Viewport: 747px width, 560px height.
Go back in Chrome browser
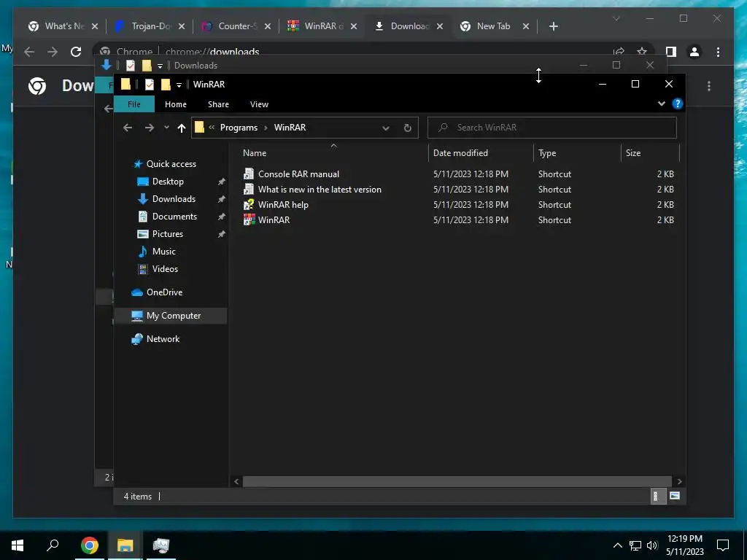pyautogui.click(x=29, y=52)
